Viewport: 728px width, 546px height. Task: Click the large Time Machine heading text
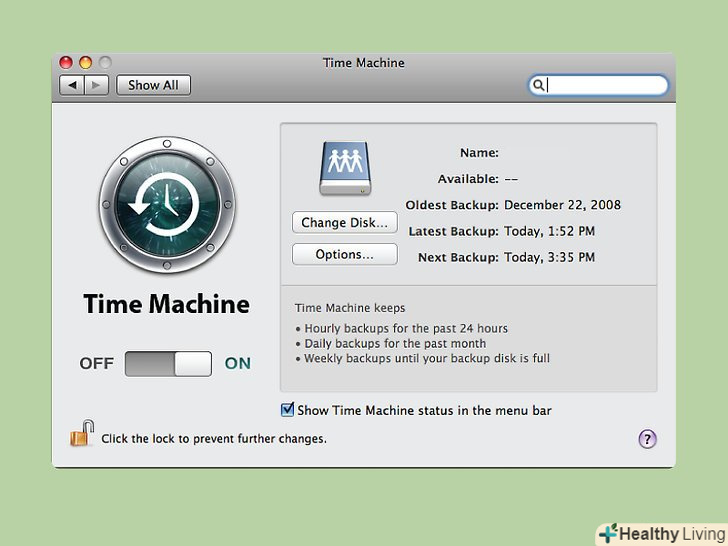[x=167, y=304]
